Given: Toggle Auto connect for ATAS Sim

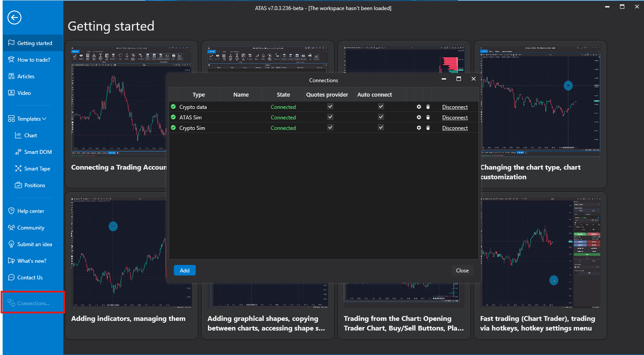Looking at the screenshot, I should point(381,117).
